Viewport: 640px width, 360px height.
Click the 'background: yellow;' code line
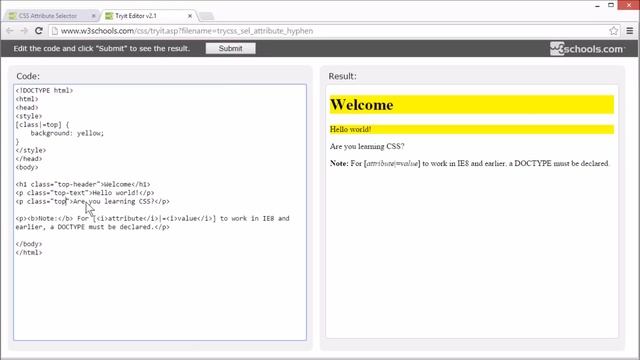[67, 133]
